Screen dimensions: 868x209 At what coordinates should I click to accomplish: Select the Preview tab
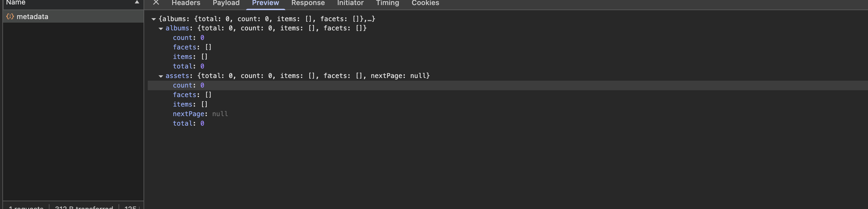coord(265,3)
